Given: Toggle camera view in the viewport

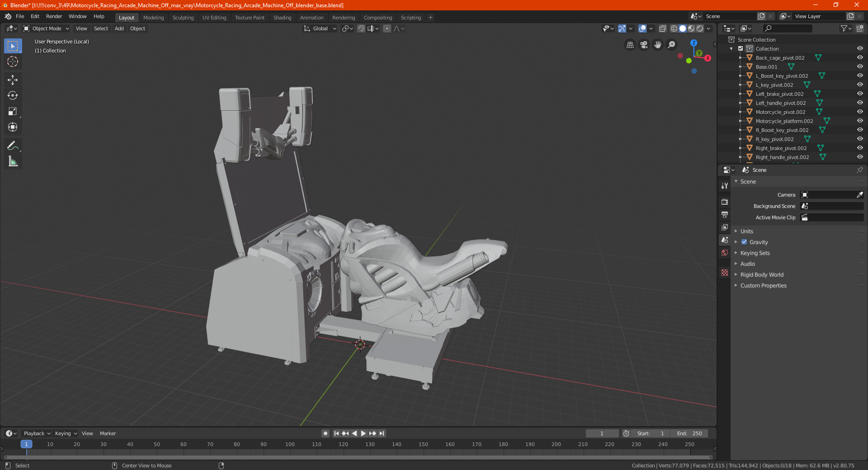Looking at the screenshot, I should click(644, 45).
